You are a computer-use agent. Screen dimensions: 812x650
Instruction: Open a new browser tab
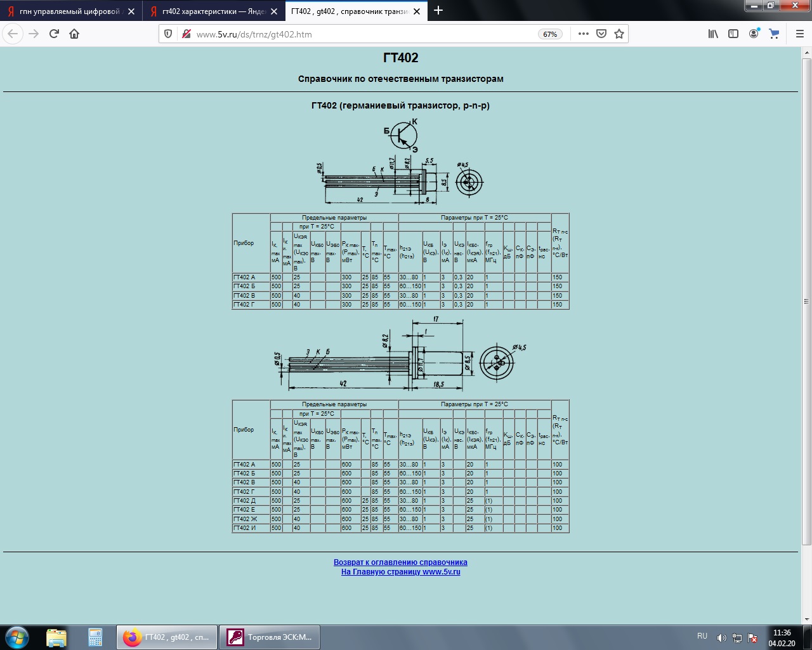coord(438,10)
